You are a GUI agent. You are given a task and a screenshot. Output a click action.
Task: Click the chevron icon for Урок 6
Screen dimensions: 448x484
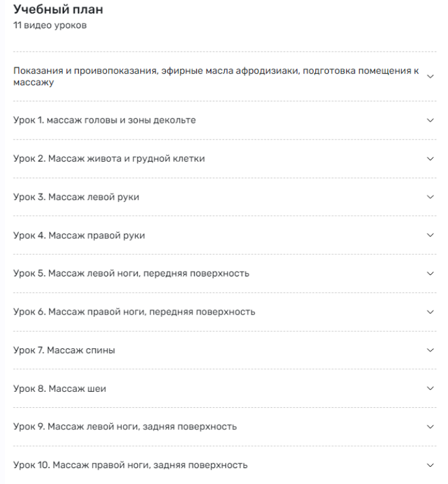(430, 312)
